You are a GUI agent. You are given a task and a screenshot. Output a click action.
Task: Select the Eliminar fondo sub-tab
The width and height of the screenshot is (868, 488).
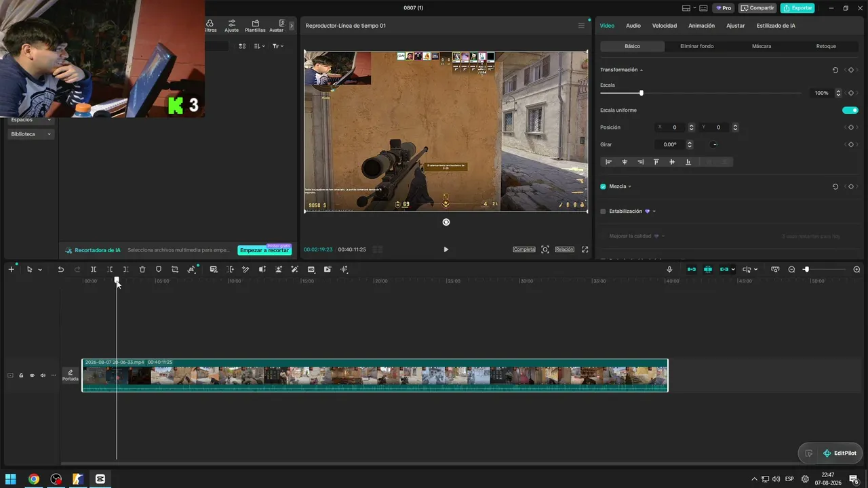click(x=697, y=46)
